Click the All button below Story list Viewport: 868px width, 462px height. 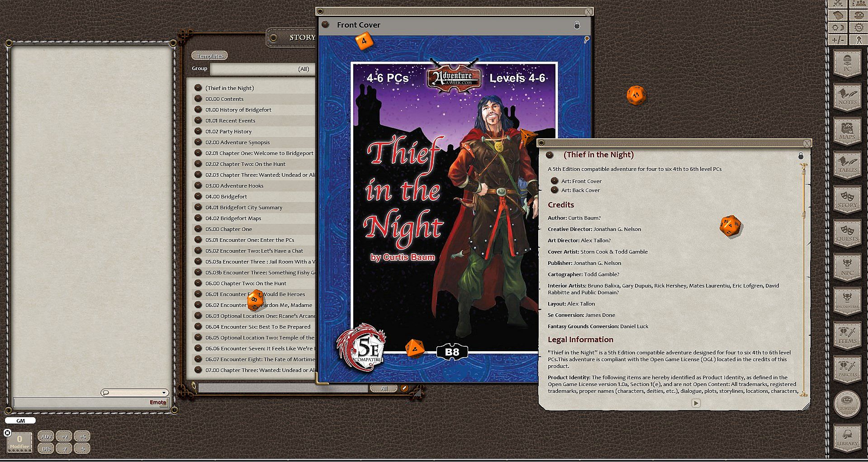[384, 388]
